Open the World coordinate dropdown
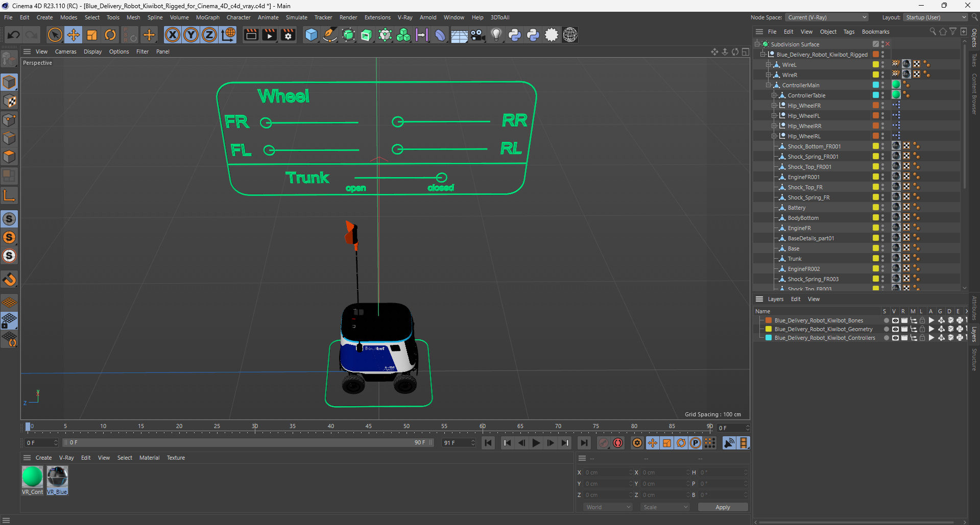 [x=608, y=507]
